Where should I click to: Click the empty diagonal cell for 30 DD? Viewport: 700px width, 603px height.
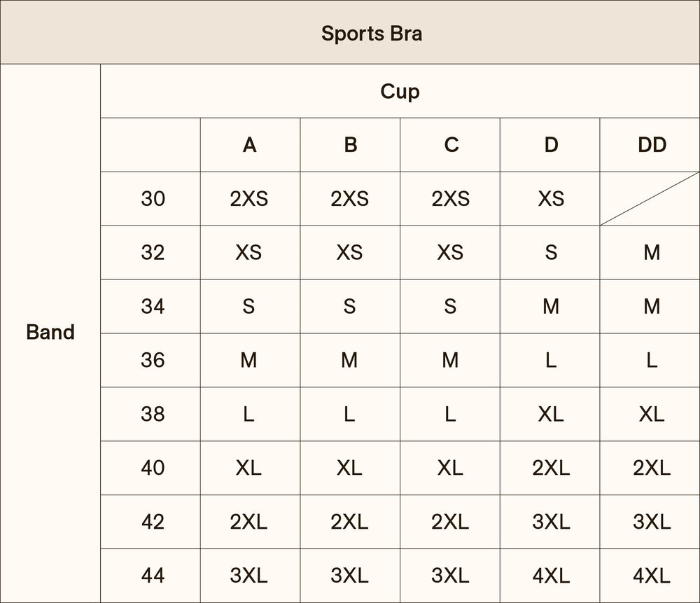coord(650,199)
